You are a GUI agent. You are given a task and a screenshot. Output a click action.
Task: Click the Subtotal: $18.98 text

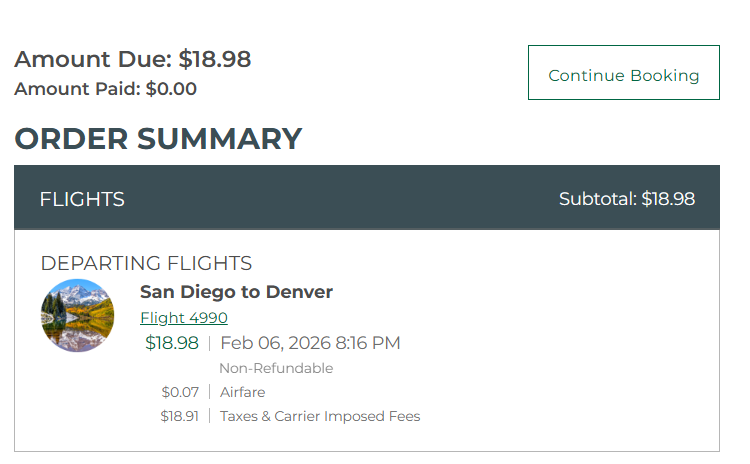[x=626, y=199]
